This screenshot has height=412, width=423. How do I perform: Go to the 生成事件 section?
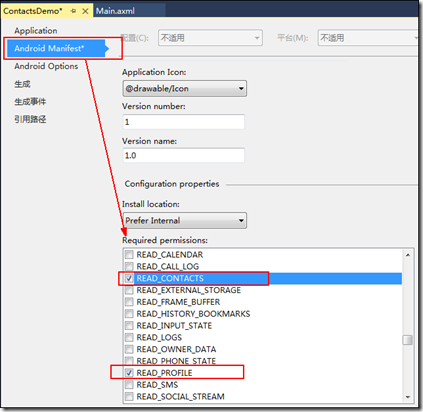pos(30,102)
